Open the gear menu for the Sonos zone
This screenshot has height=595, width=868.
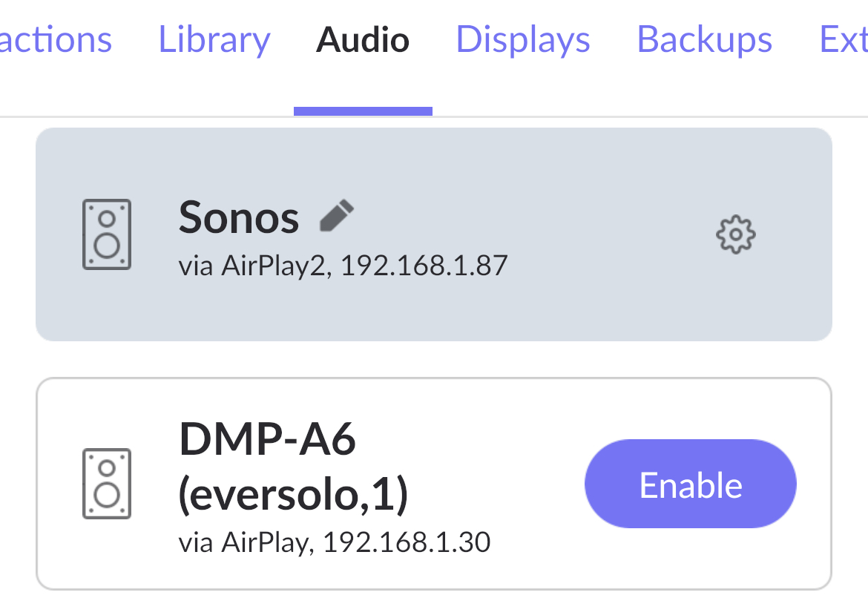(734, 234)
